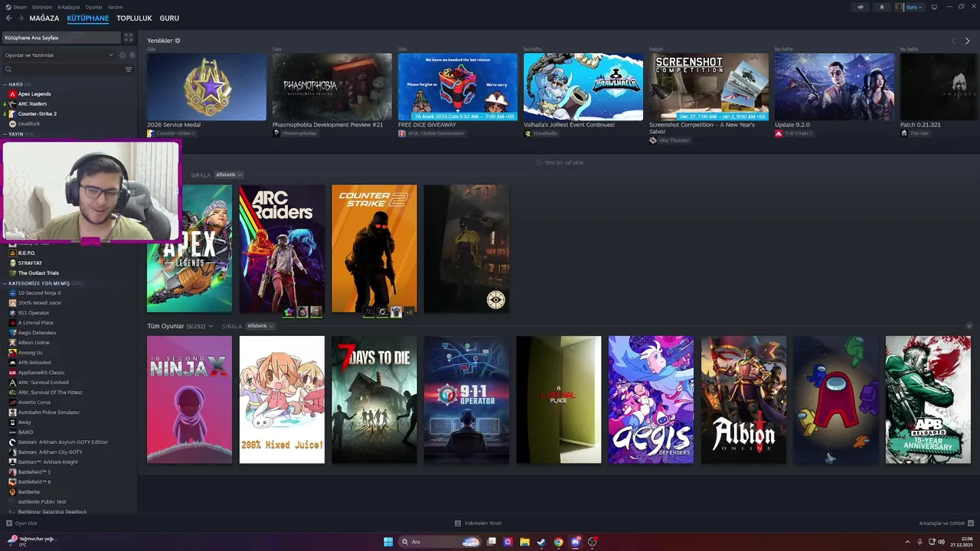Open OBS icon in taskbar
Viewport: 980px width, 551px height.
pyautogui.click(x=592, y=542)
